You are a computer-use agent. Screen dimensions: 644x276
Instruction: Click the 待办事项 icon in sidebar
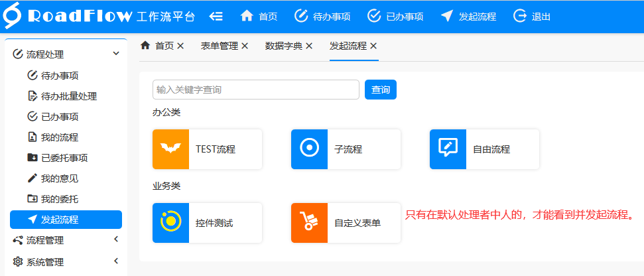point(32,76)
